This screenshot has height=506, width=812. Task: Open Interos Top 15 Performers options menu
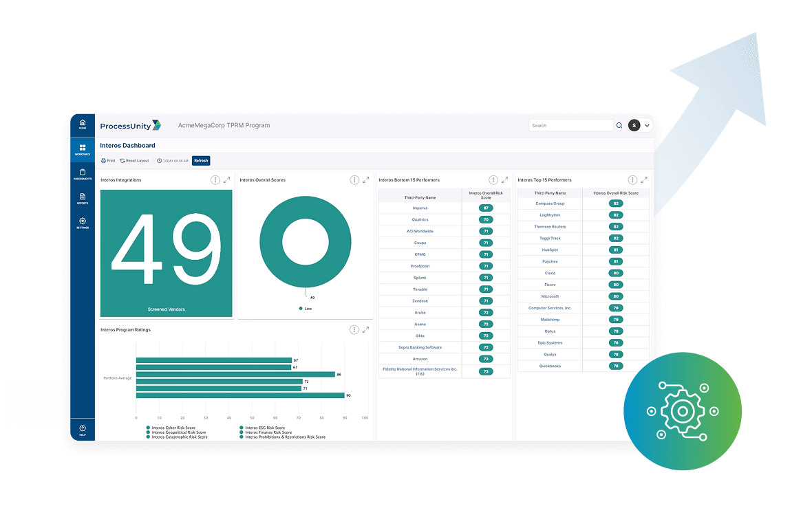coord(632,180)
